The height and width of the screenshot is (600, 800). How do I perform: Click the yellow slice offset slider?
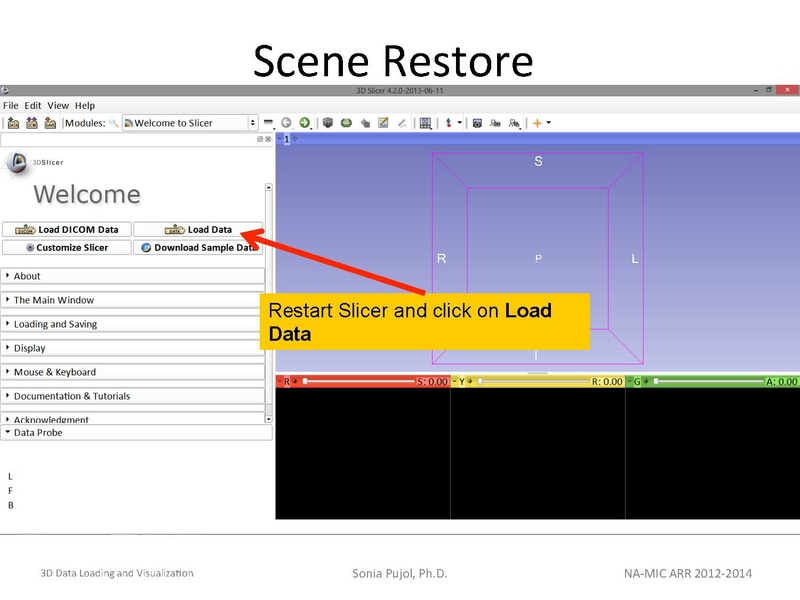coord(534,381)
